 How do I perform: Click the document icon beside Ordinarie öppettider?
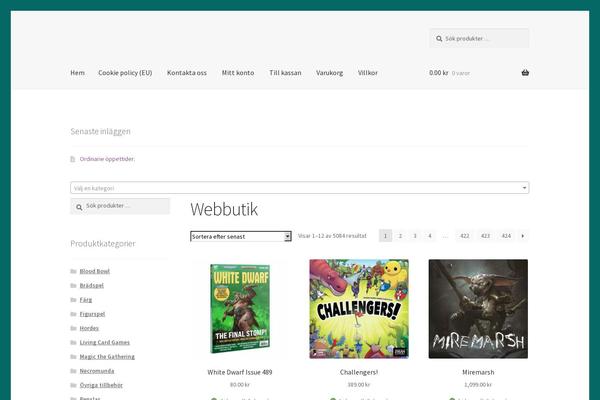(73, 159)
